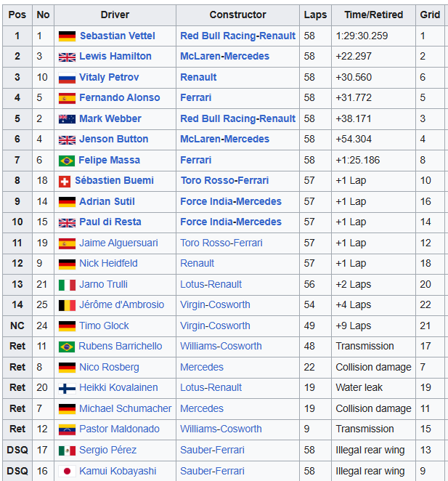Open Red Bull Racing-Renault link in Vettel's row
The width and height of the screenshot is (448, 481).
click(237, 36)
